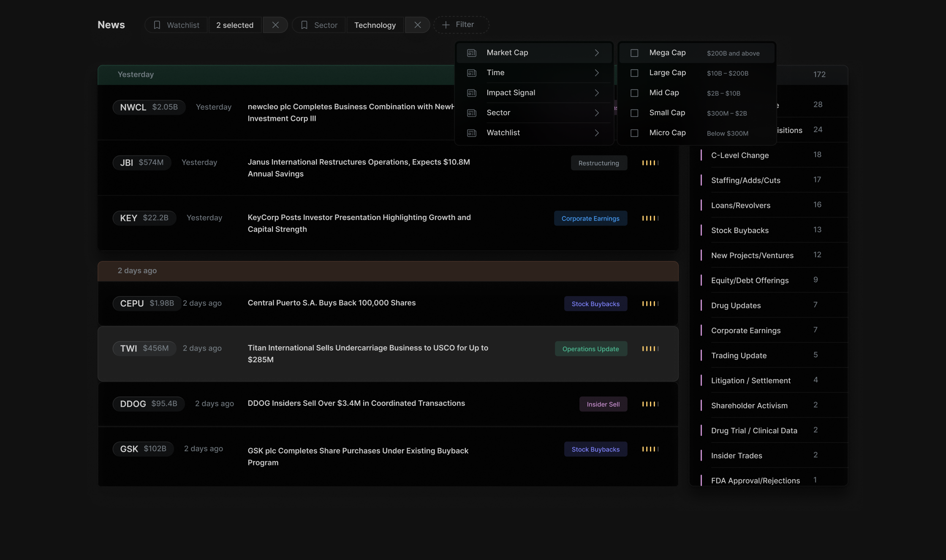Click the NWCL ticker chip
946x560 pixels.
(x=149, y=107)
